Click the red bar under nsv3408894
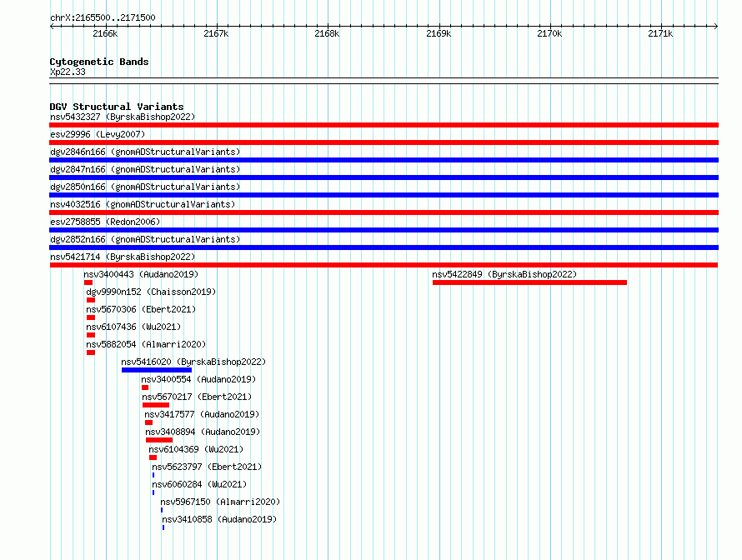This screenshot has height=560, width=742. 159,440
